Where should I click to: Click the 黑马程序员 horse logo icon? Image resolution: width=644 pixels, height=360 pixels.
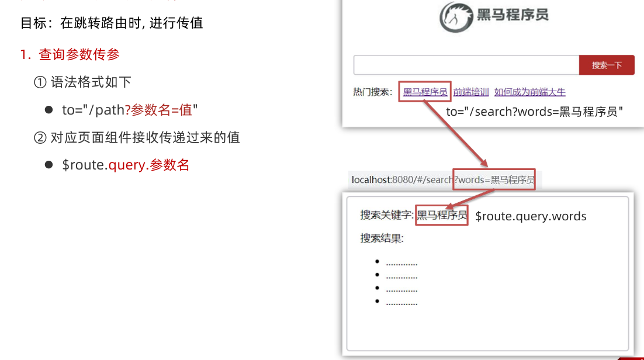click(x=456, y=17)
